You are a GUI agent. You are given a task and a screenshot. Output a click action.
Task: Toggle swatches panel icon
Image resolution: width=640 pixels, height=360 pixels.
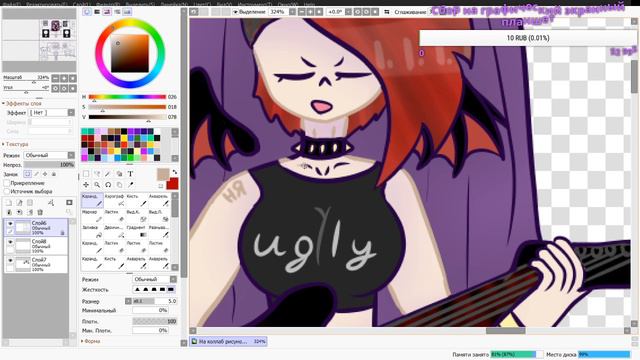click(x=127, y=12)
